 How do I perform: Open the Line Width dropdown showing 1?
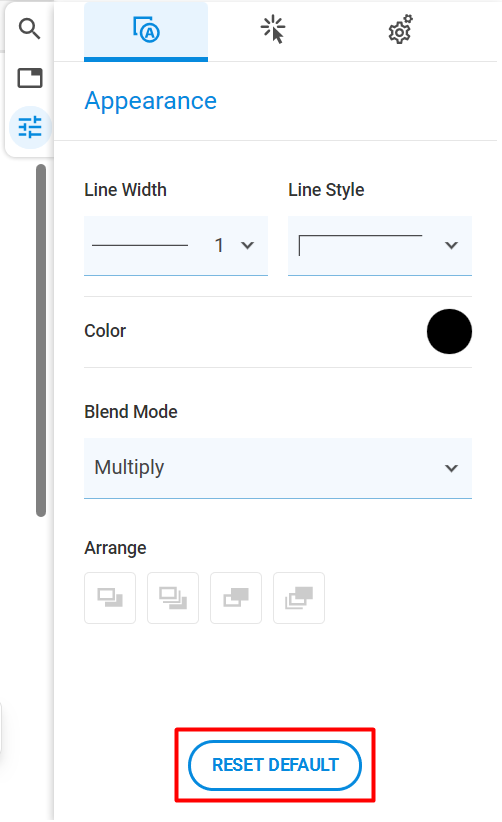click(x=176, y=245)
